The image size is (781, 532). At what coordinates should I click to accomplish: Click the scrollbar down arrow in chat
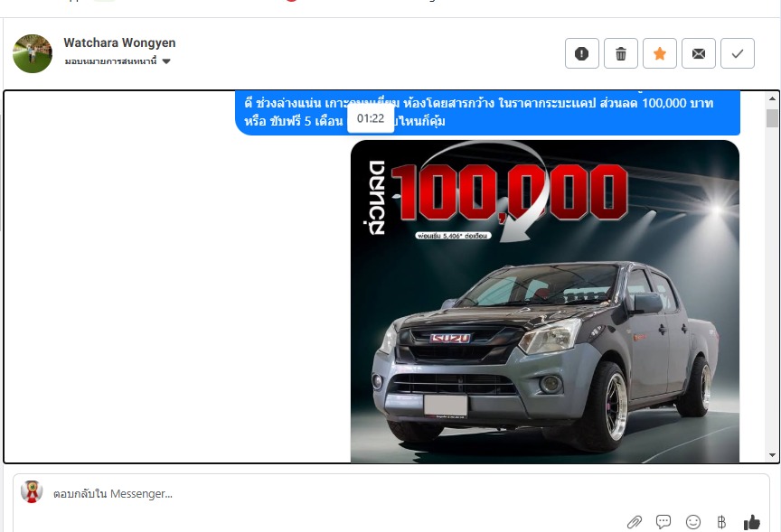click(772, 455)
